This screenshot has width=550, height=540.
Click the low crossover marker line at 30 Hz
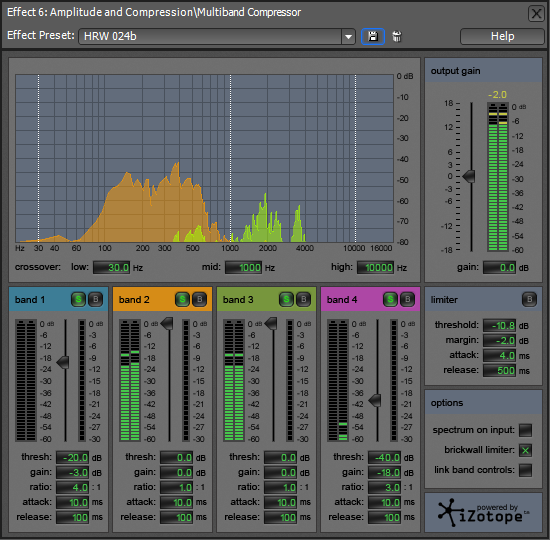[x=39, y=158]
